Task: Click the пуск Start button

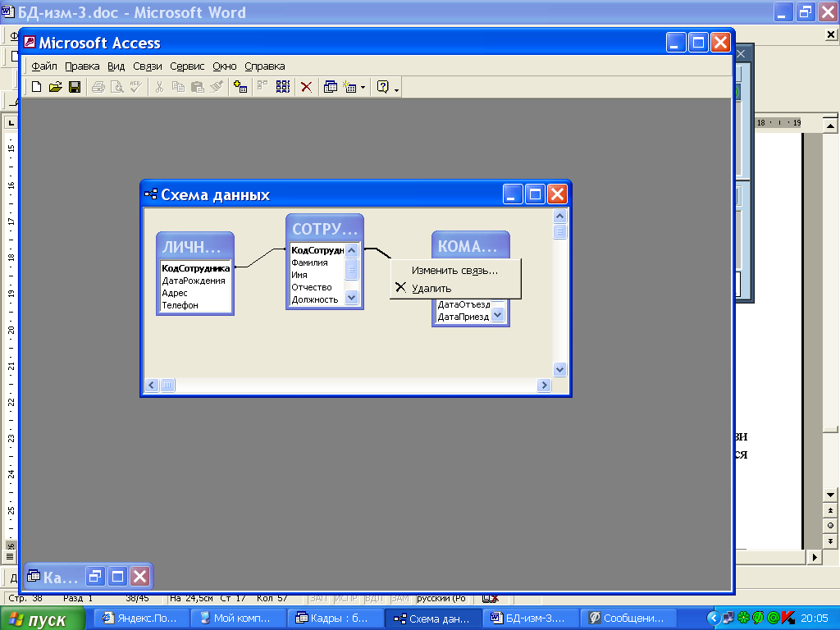Action: 43,619
